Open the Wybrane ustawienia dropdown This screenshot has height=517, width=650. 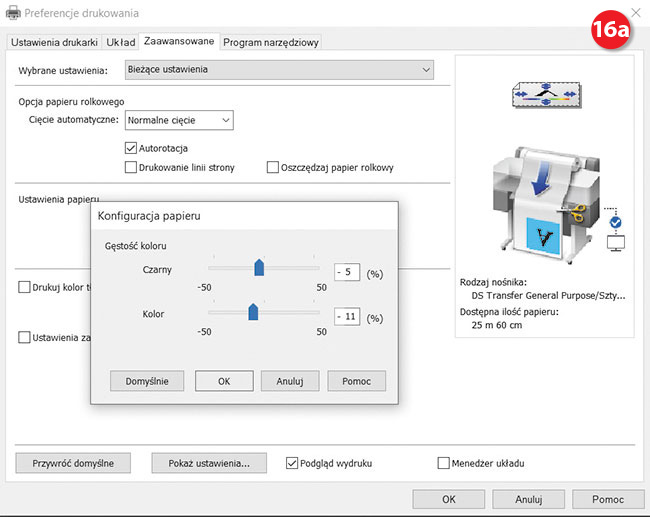click(279, 70)
